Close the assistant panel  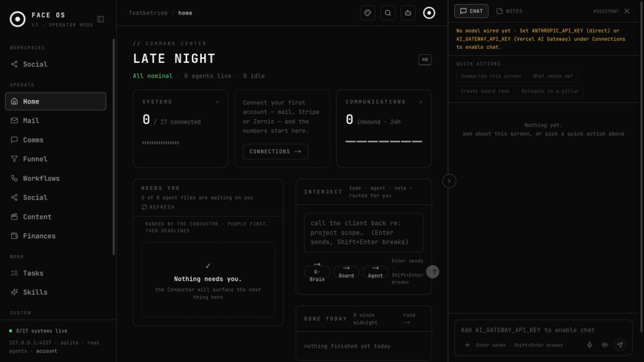pyautogui.click(x=627, y=11)
